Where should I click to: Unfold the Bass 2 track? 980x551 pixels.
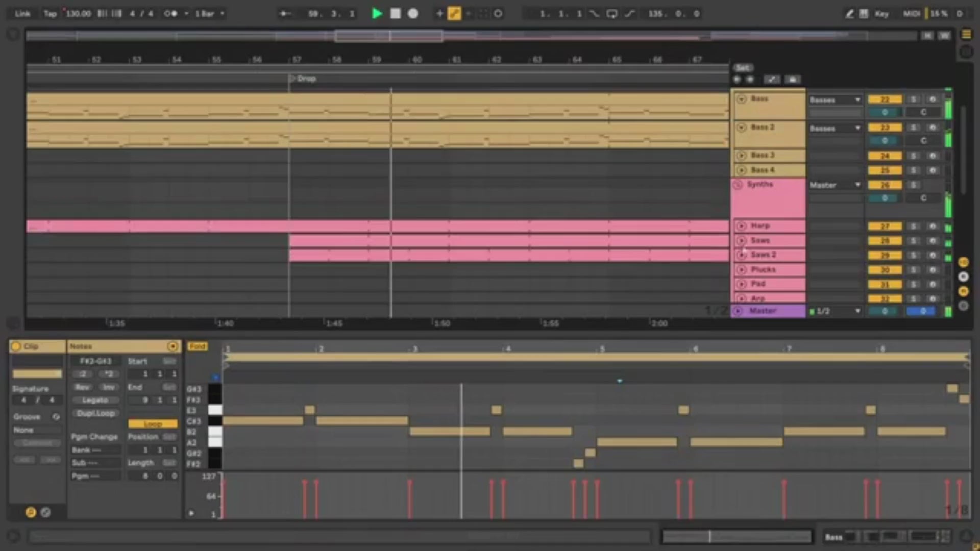741,127
